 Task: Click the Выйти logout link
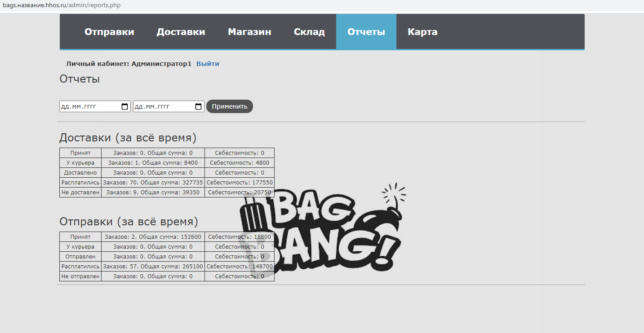click(208, 64)
